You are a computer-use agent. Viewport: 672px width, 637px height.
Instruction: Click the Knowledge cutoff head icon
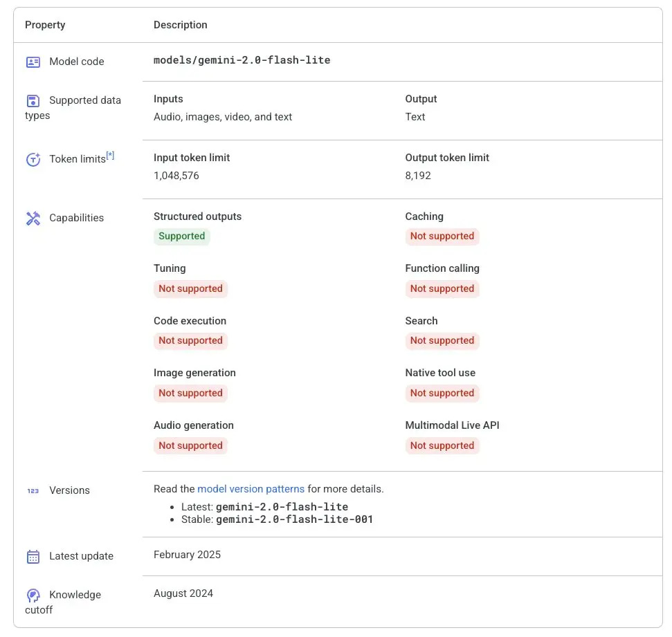tap(33, 596)
